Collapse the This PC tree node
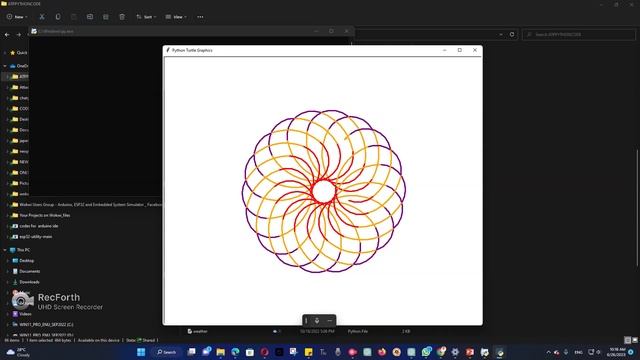Image resolution: width=640 pixels, height=360 pixels. coord(4,250)
